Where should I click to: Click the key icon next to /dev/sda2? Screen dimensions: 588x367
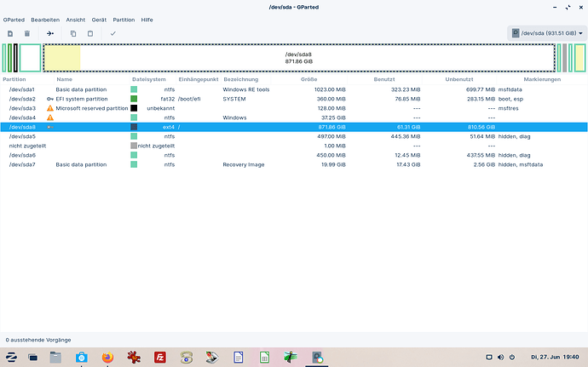(50, 99)
